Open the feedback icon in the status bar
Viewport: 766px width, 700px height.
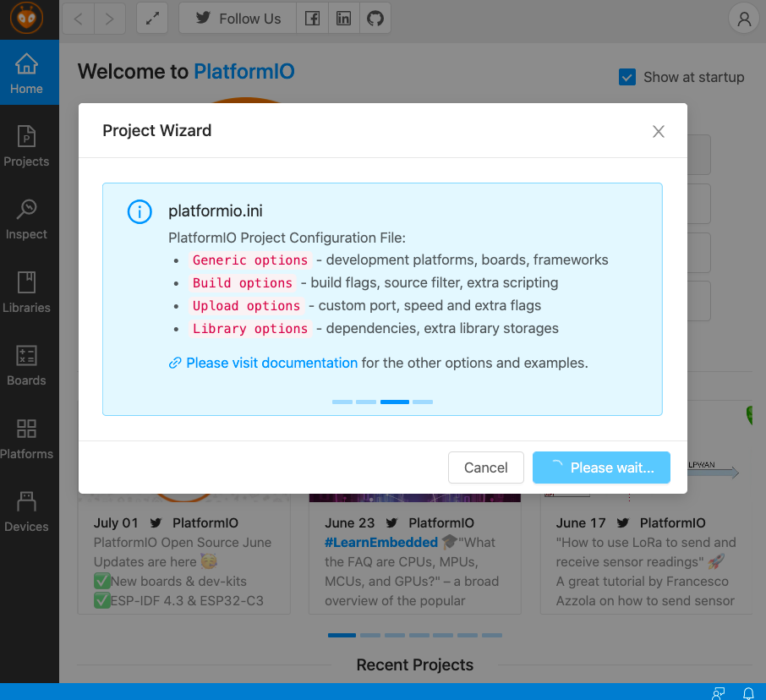coord(719,692)
